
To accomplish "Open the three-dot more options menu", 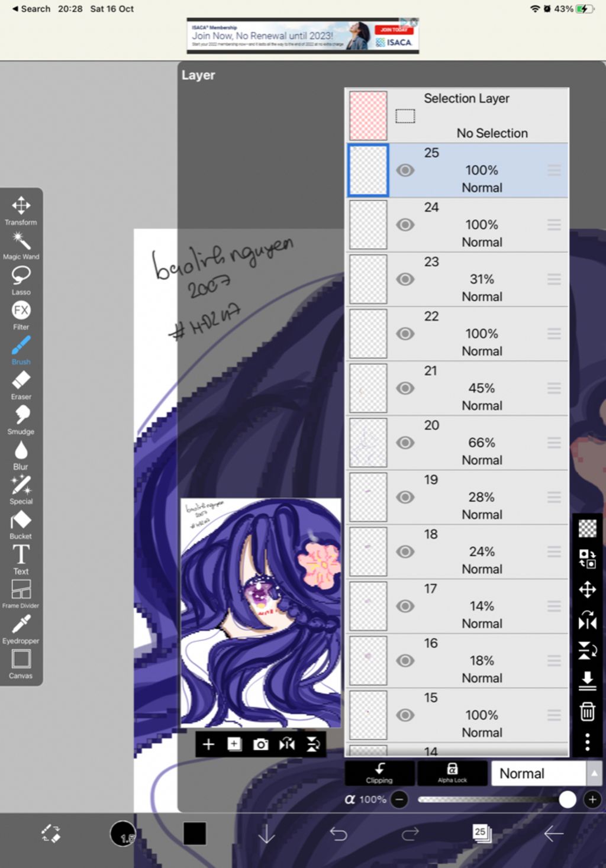I will (x=587, y=742).
